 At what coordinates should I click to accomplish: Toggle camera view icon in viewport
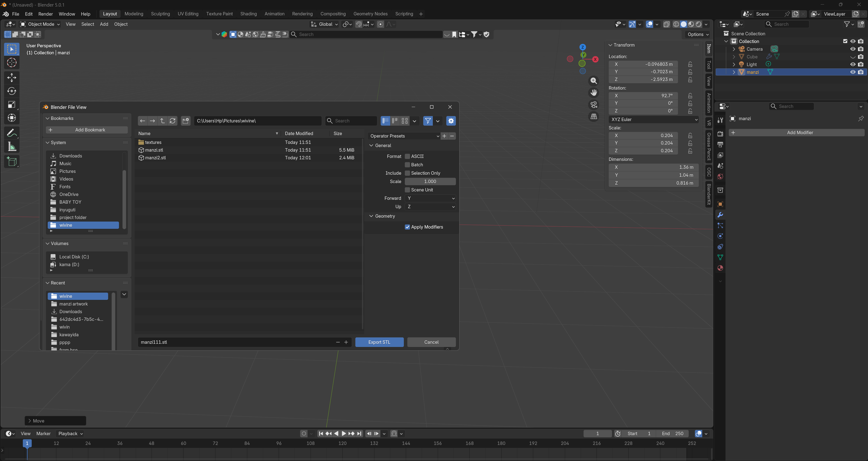coord(594,105)
